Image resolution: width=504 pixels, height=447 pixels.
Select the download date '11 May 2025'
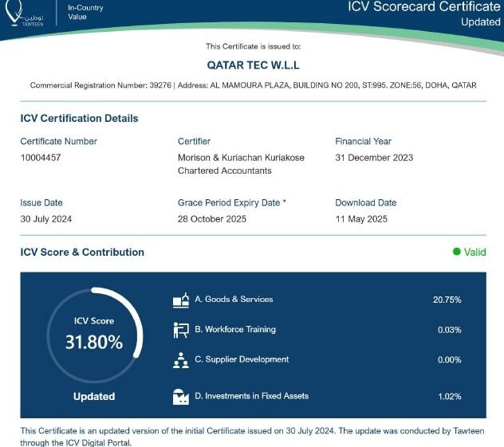pos(361,219)
